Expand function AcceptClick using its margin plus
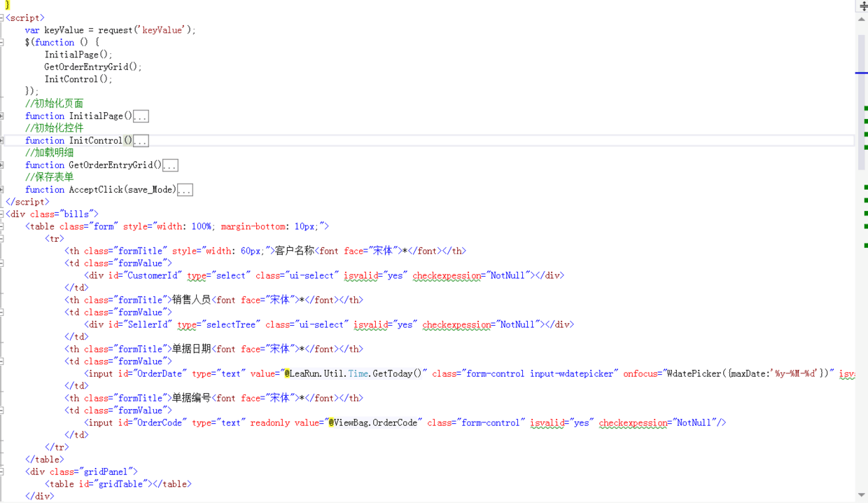 coord(2,190)
